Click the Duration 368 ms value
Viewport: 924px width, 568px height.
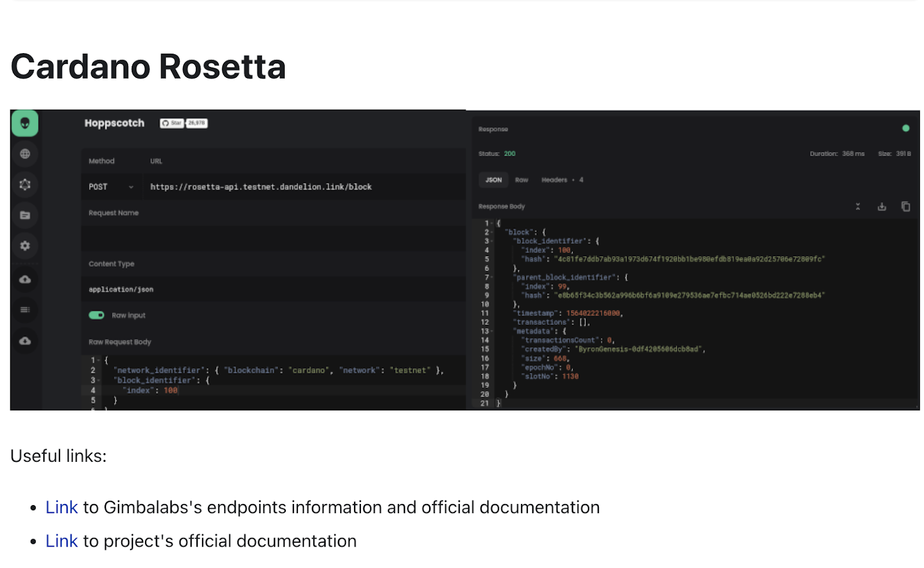[x=853, y=154]
